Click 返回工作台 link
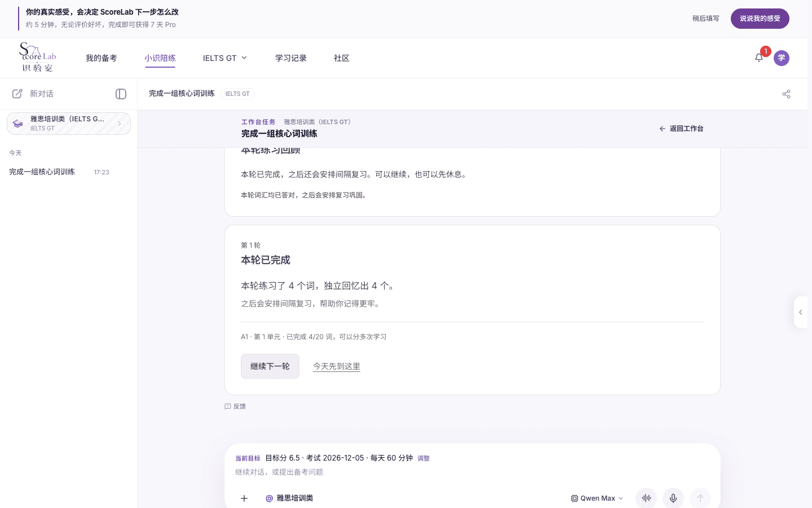The height and width of the screenshot is (508, 812). click(x=681, y=129)
